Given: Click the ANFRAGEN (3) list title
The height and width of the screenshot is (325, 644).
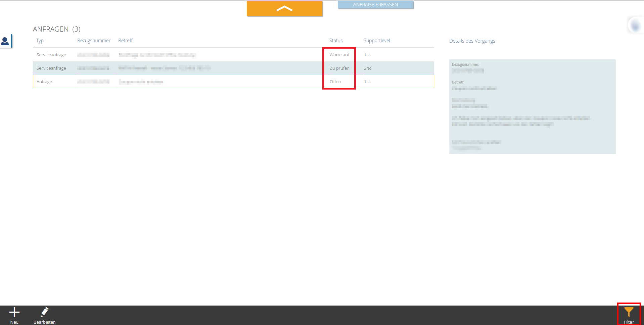Looking at the screenshot, I should coord(56,29).
